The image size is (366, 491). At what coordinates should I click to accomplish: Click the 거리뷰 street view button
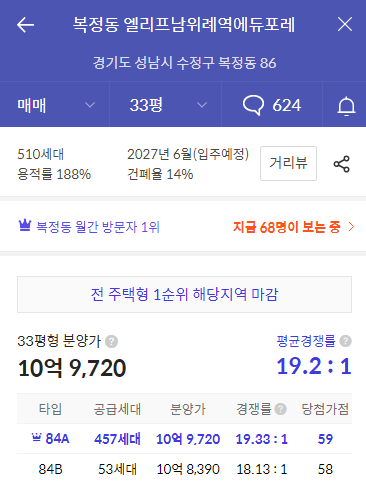pyautogui.click(x=288, y=163)
